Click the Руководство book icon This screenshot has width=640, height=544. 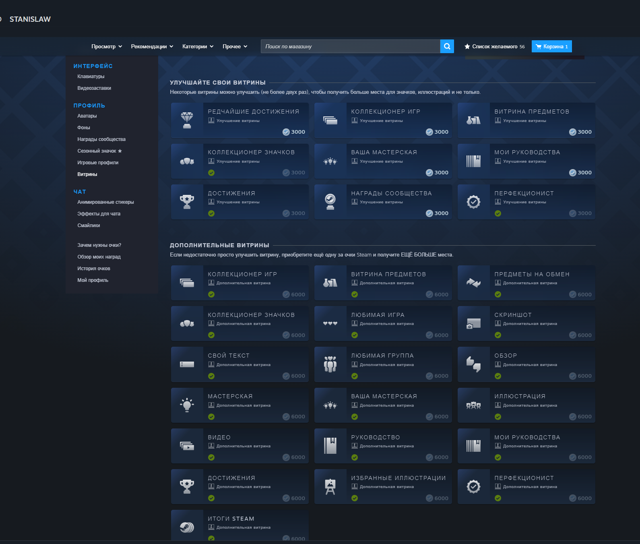(x=330, y=446)
